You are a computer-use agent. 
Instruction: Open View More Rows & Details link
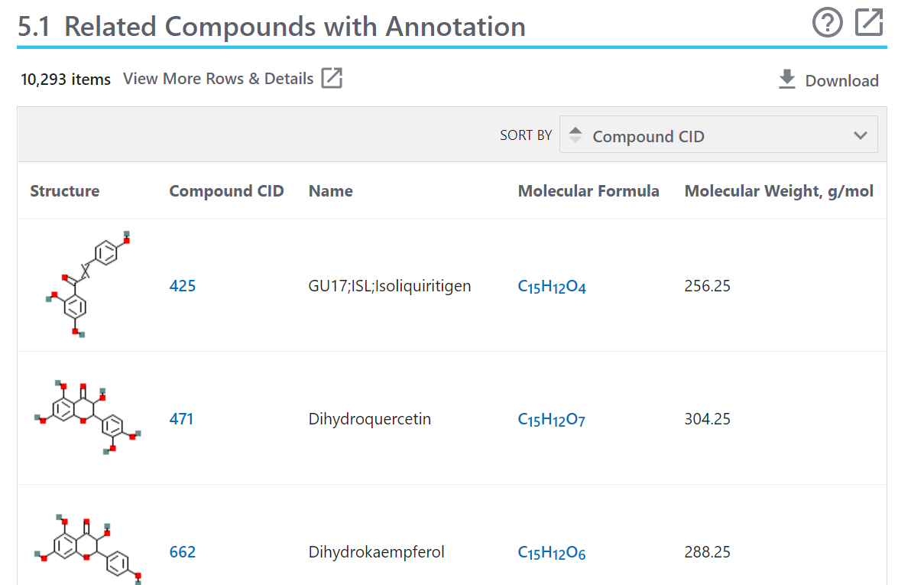tap(219, 79)
